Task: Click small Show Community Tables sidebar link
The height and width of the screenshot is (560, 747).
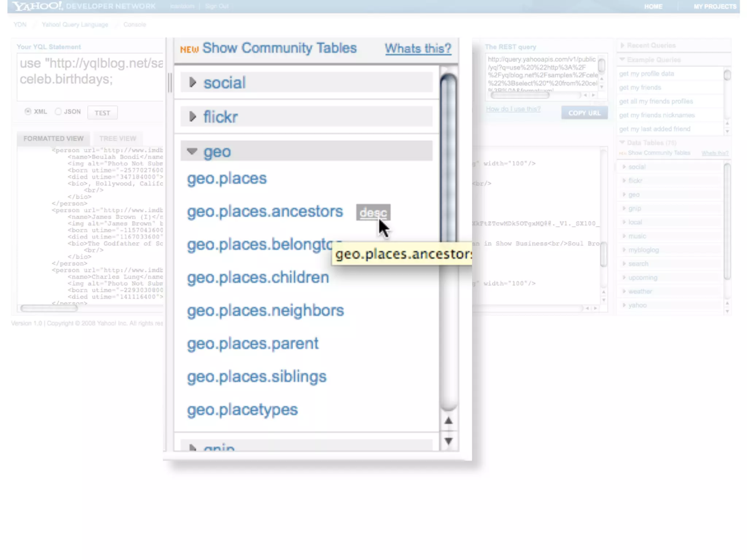Action: [659, 153]
